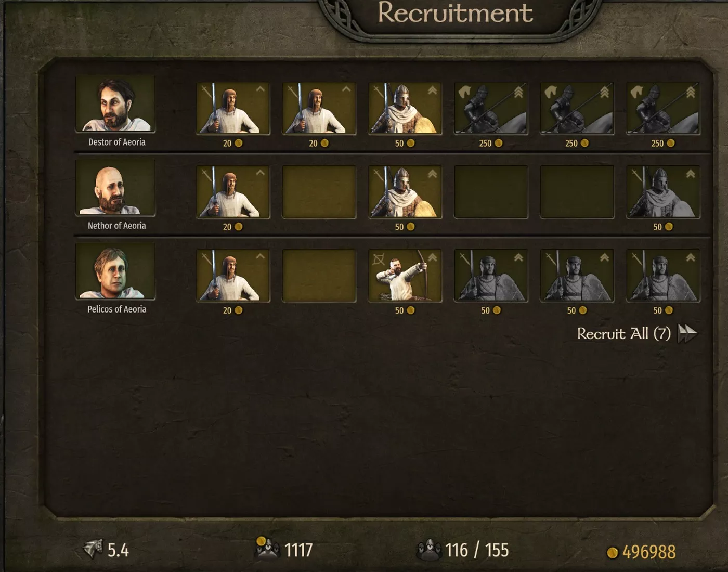The width and height of the screenshot is (728, 572).
Task: Recruit Destor's first 20-gold recruit
Action: pos(233,108)
